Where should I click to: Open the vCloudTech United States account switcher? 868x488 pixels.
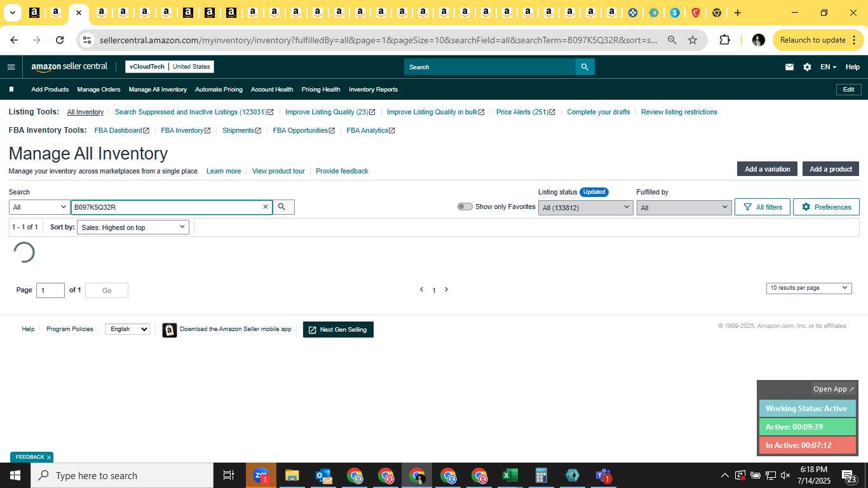coord(170,67)
